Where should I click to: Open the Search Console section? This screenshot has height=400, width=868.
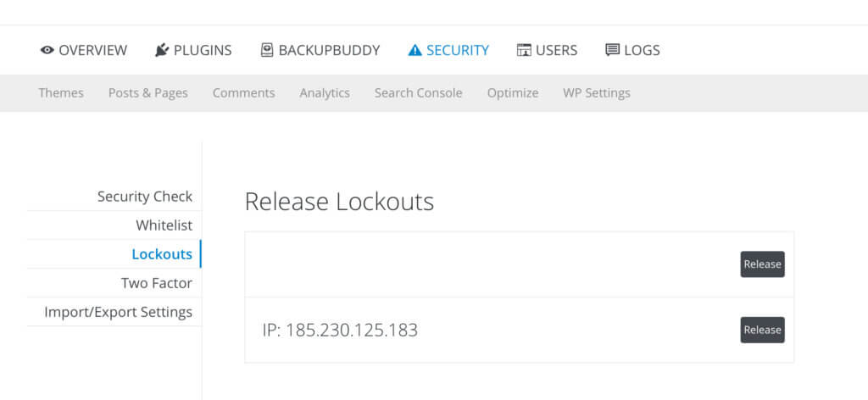click(x=418, y=93)
